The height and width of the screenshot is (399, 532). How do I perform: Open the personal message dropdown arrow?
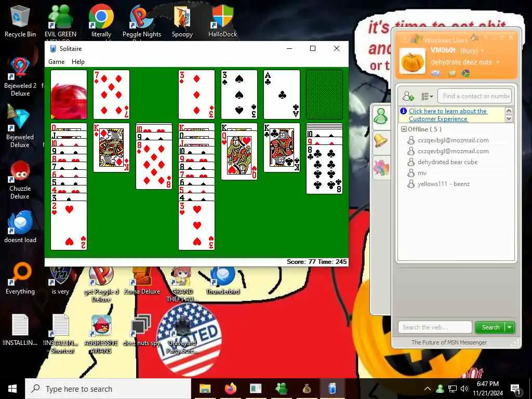[x=498, y=62]
